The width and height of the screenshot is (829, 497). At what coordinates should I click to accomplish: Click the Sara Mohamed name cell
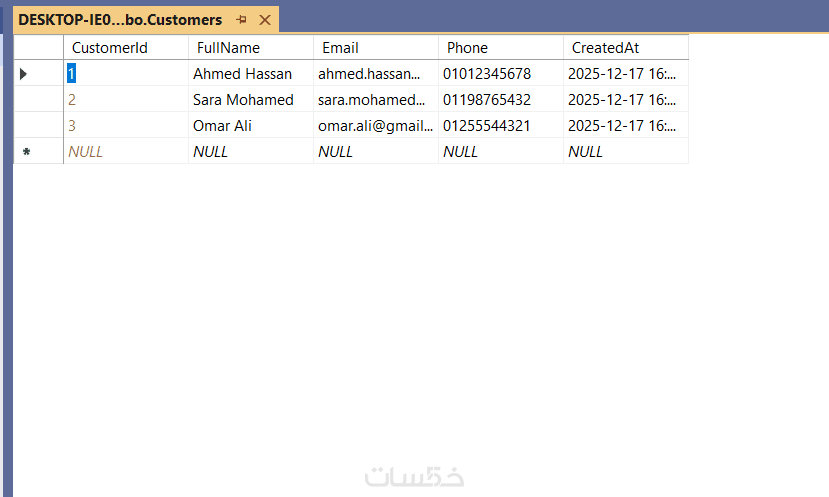pyautogui.click(x=243, y=100)
